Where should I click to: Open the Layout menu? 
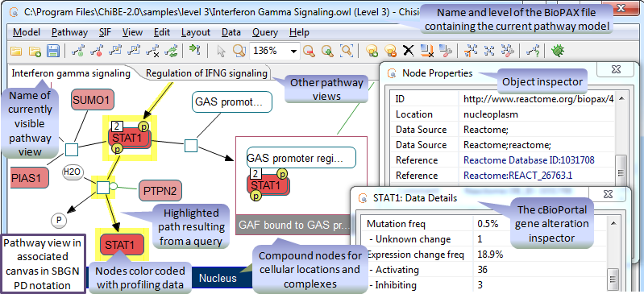click(x=196, y=32)
